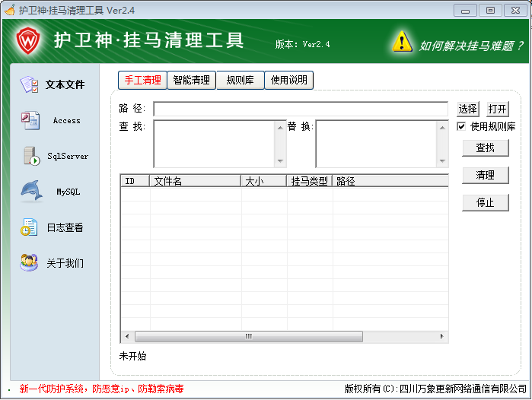
Task: Click the MySQL dolphin icon
Action: pyautogui.click(x=31, y=191)
